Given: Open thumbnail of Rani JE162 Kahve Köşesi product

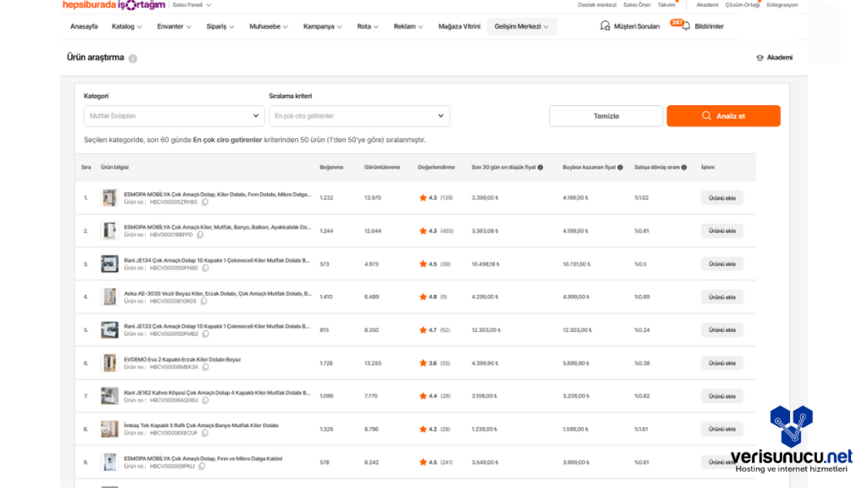Looking at the screenshot, I should click(x=109, y=396).
